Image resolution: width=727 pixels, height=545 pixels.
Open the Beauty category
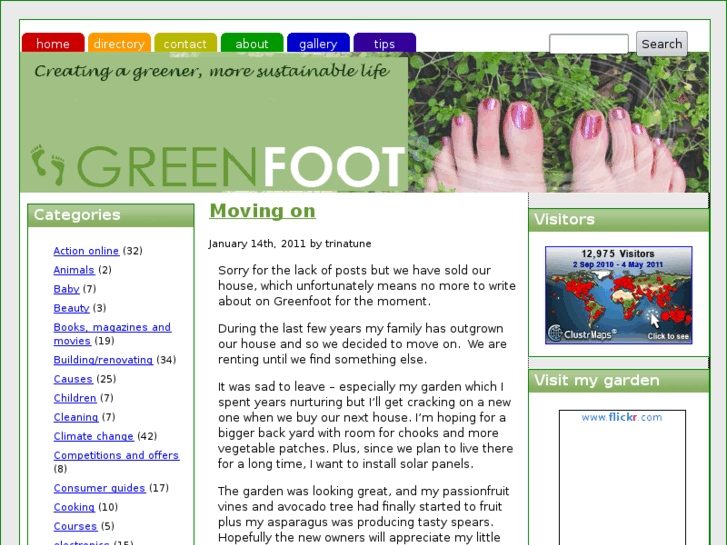click(x=71, y=308)
